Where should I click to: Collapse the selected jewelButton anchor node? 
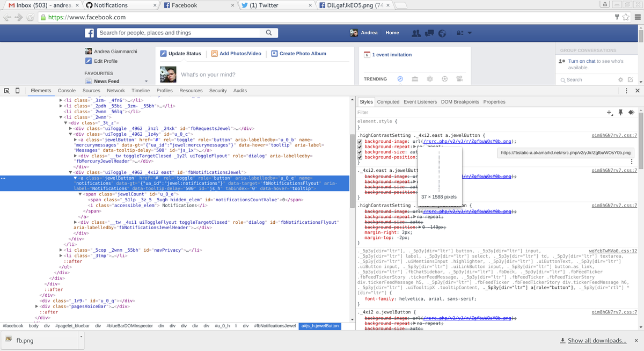(76, 178)
